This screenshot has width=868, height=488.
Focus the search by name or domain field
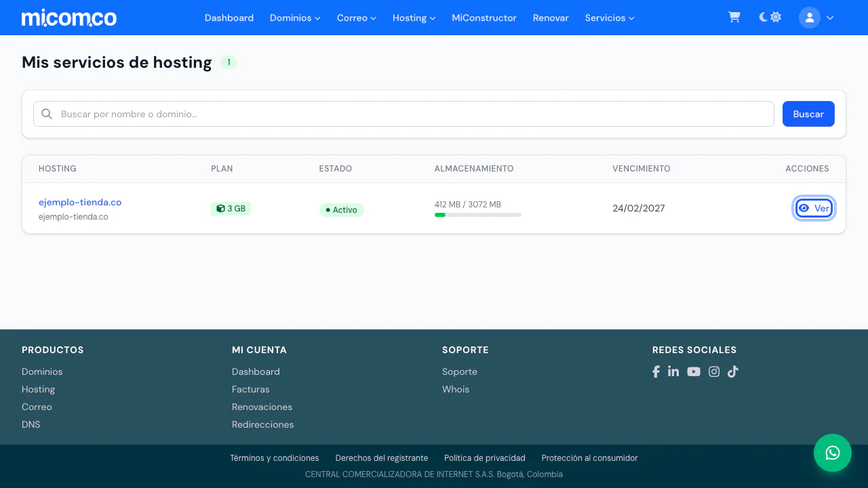point(403,114)
